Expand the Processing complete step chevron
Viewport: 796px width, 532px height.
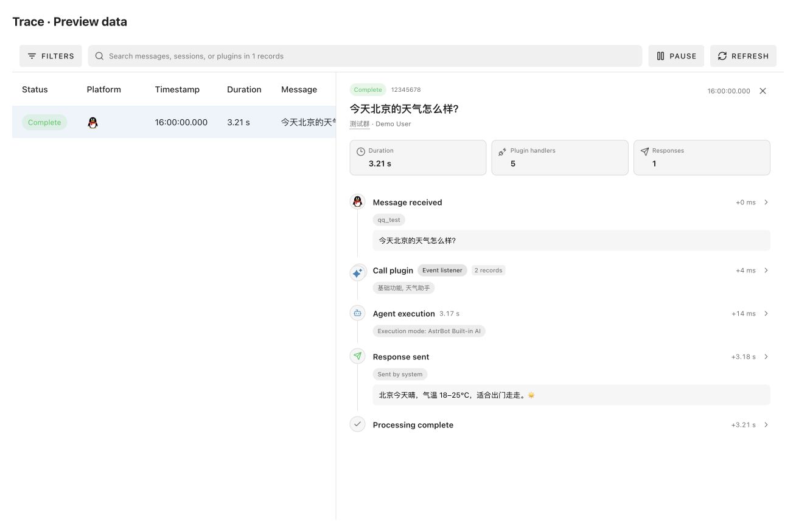click(x=766, y=425)
